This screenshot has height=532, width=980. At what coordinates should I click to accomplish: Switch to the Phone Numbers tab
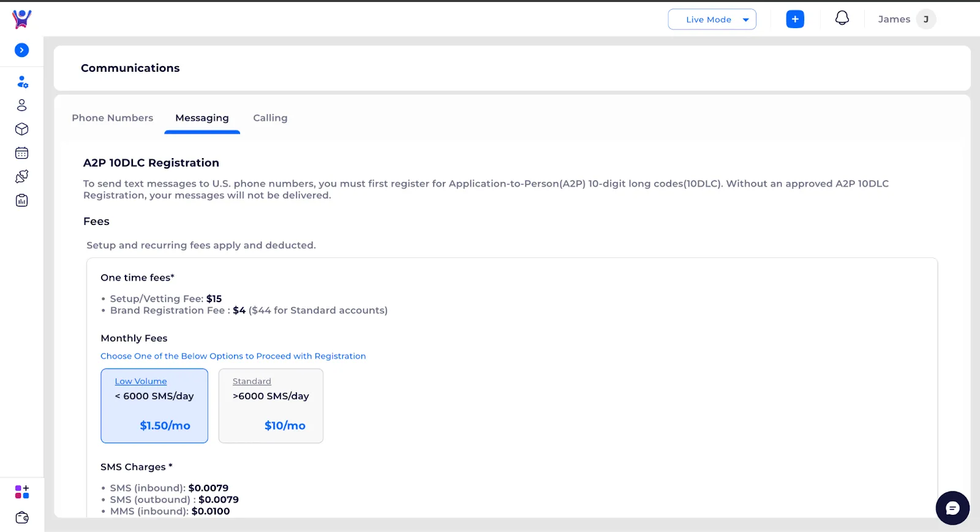tap(113, 118)
